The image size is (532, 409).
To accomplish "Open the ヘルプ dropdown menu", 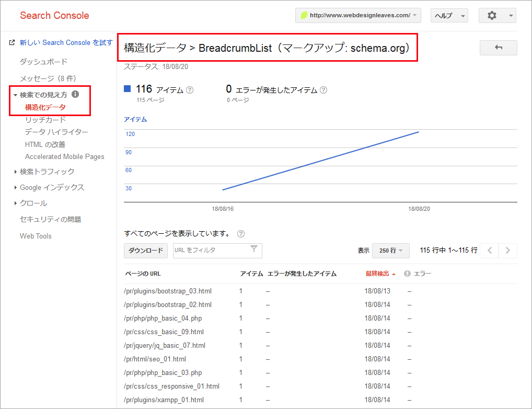I will 449,16.
